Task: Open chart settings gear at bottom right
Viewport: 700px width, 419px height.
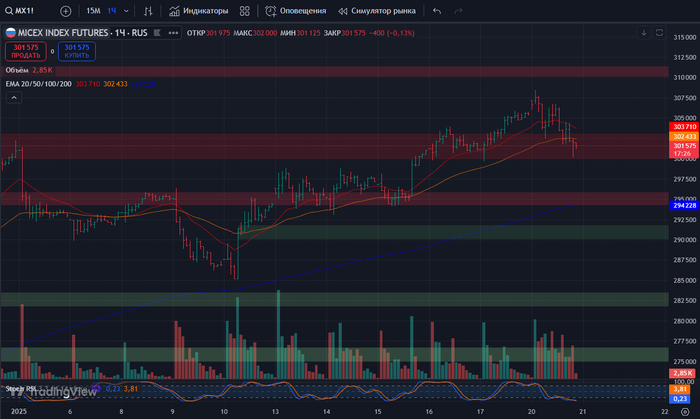Action: pyautogui.click(x=684, y=410)
